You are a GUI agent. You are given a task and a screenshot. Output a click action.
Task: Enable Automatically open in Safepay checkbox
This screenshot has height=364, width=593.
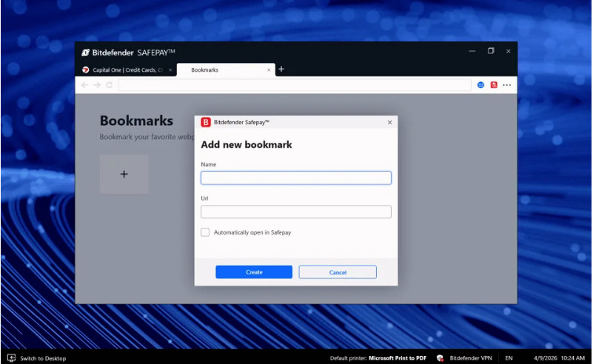pos(205,232)
